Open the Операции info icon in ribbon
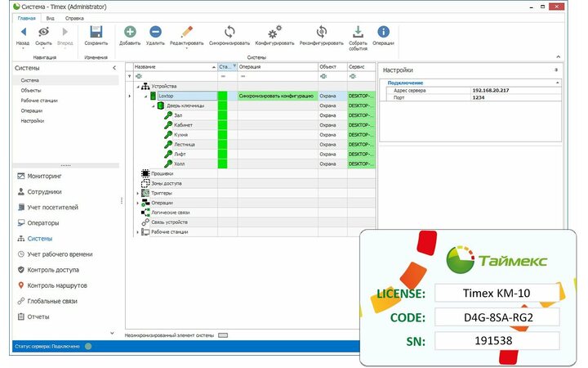Viewport: 588px width, 368px height. [x=383, y=32]
